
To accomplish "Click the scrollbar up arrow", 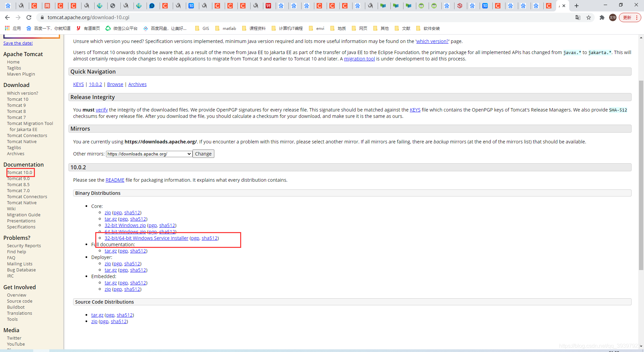I will [x=641, y=37].
